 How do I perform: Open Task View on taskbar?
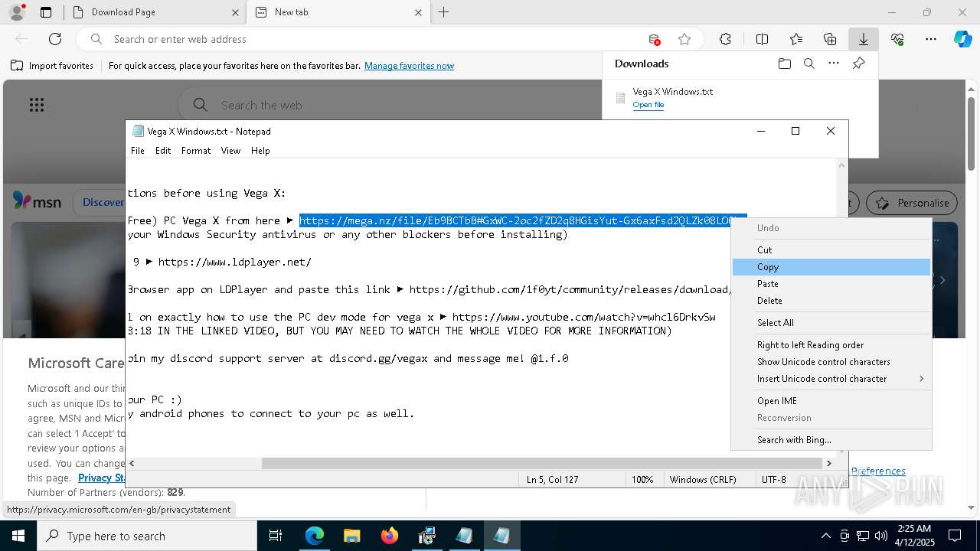click(x=276, y=536)
